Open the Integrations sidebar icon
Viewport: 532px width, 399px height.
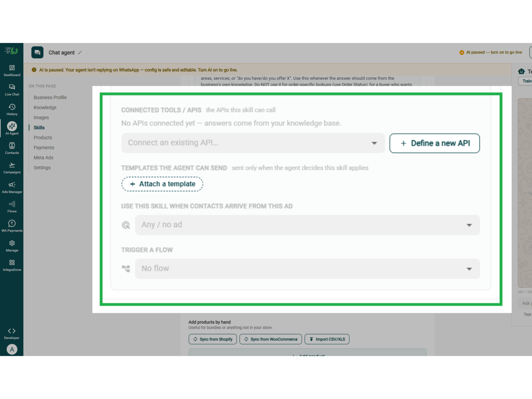(x=12, y=262)
